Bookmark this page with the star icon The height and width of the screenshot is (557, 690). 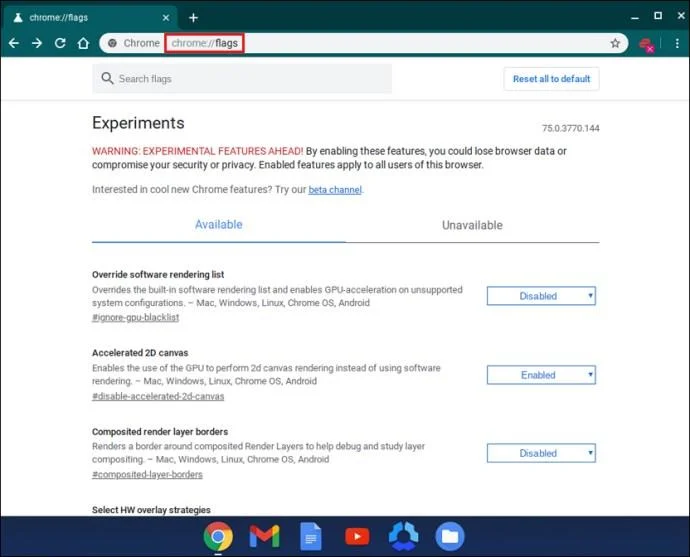coord(615,43)
